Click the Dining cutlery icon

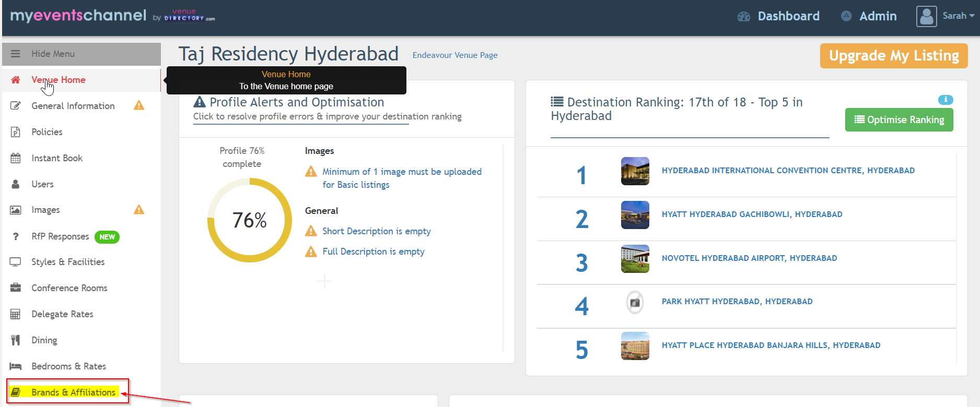(16, 340)
